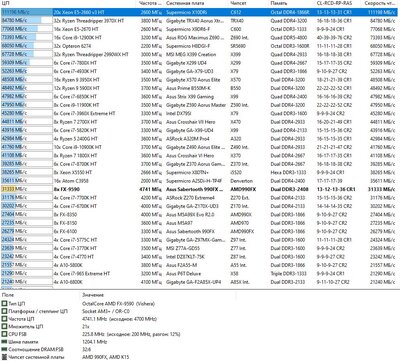Sort by the CL-RCD-RP-RAS column header

click(x=334, y=3)
